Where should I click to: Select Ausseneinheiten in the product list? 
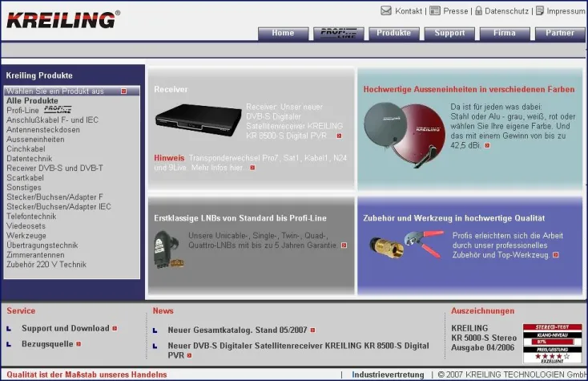coord(35,139)
